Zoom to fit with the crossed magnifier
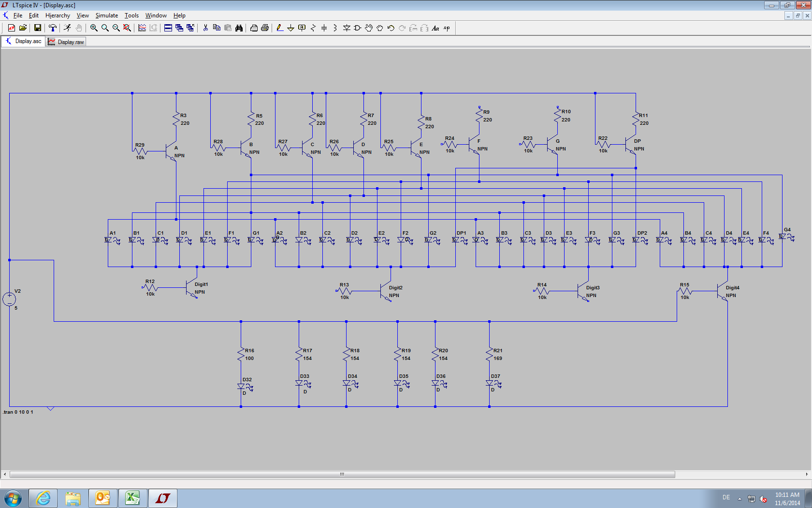This screenshot has width=812, height=508. (x=127, y=28)
